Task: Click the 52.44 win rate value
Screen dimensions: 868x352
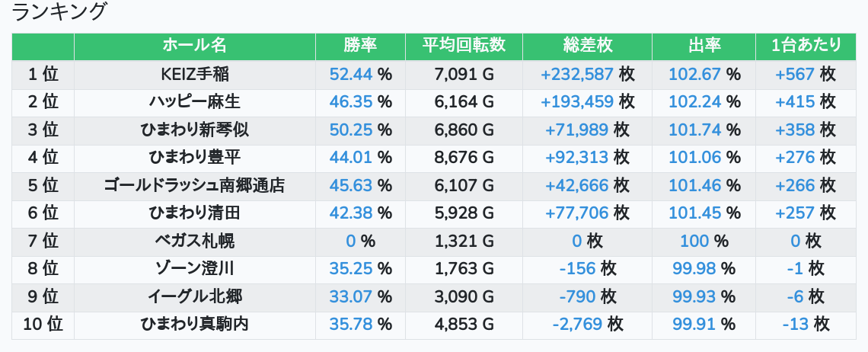Action: 351,74
